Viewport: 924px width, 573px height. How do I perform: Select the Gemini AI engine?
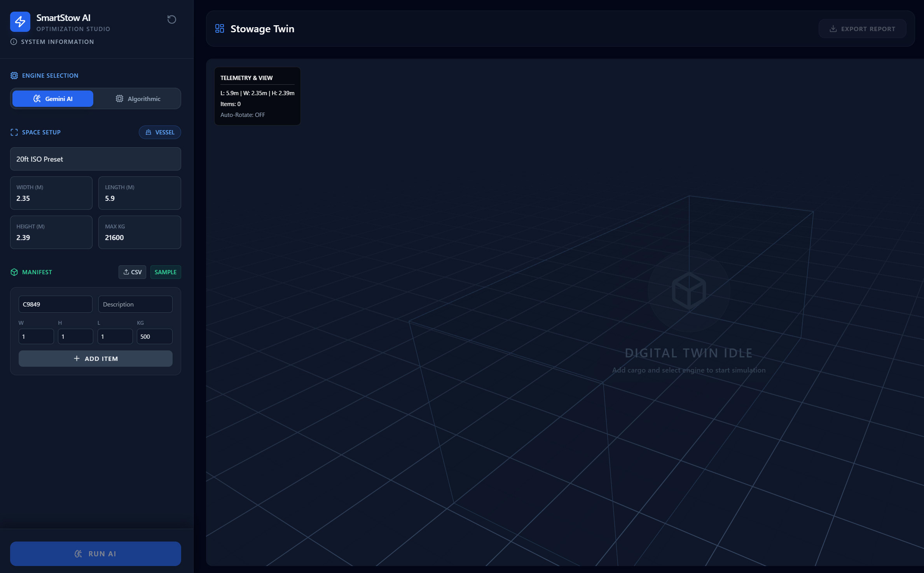pyautogui.click(x=53, y=99)
